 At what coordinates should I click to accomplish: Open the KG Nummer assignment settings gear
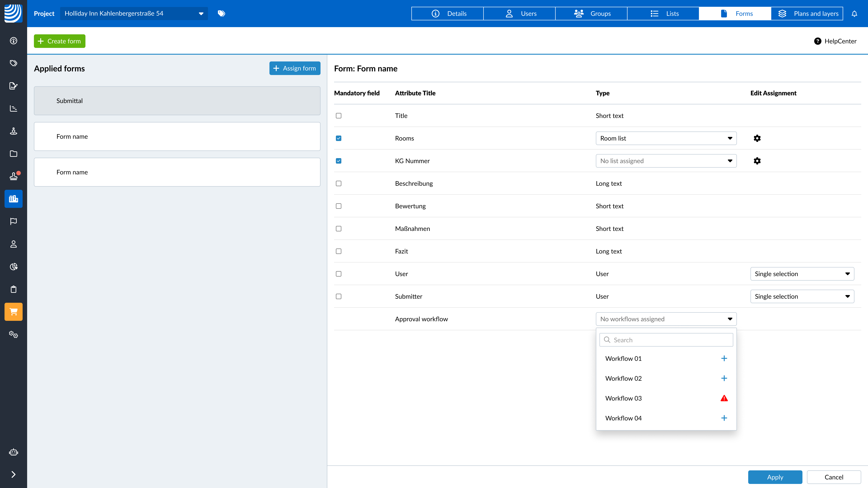757,161
